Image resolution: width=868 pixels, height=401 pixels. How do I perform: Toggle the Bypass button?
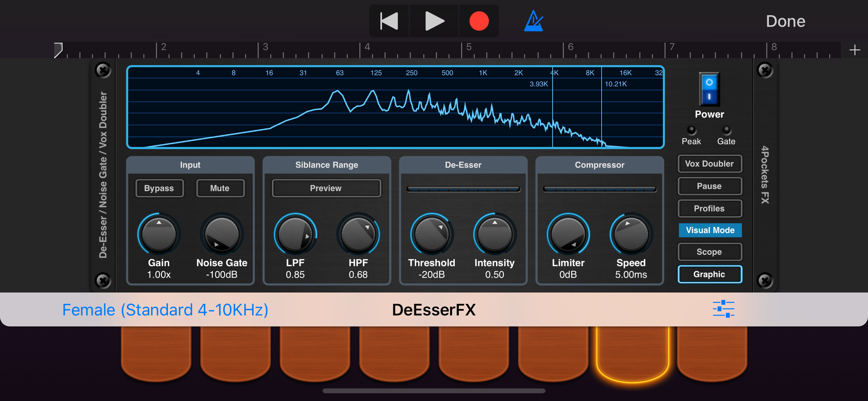coord(159,188)
